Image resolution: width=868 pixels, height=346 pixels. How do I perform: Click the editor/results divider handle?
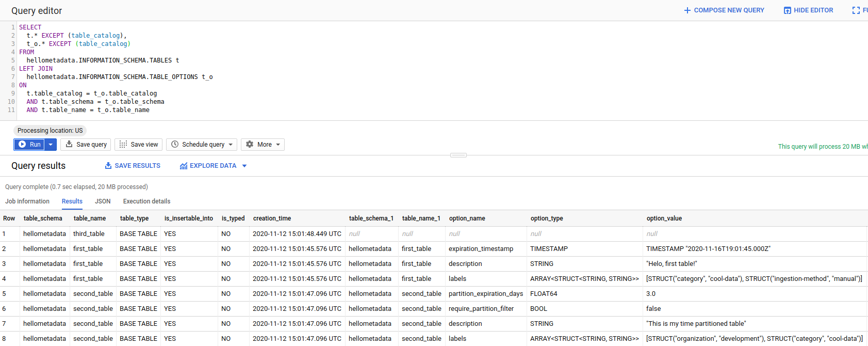[x=458, y=155]
